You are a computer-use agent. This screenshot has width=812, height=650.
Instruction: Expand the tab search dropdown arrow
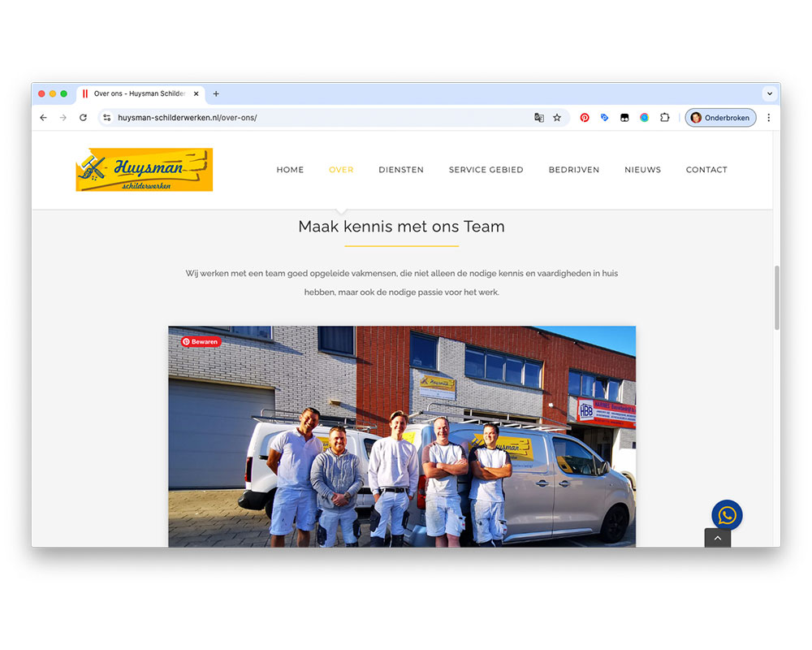769,93
